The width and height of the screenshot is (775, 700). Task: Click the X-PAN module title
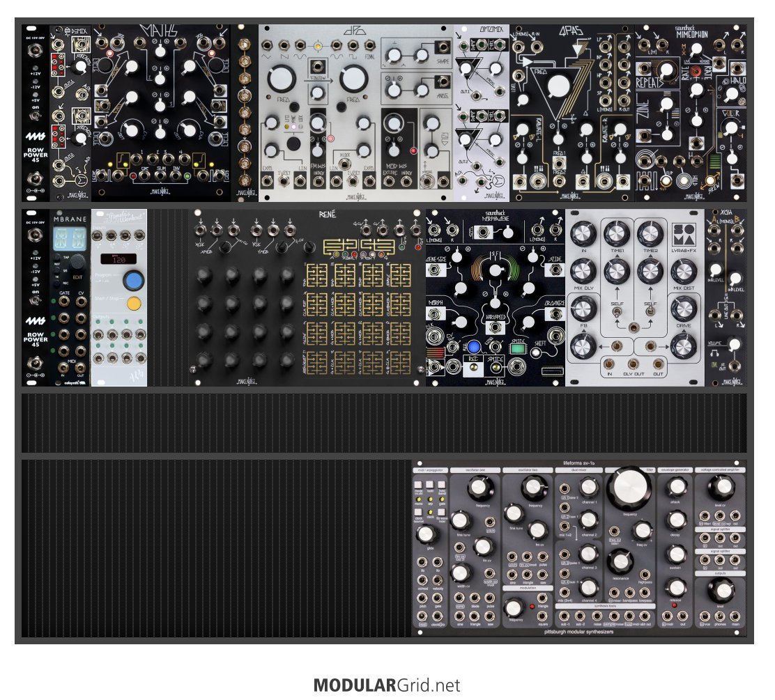point(726,212)
